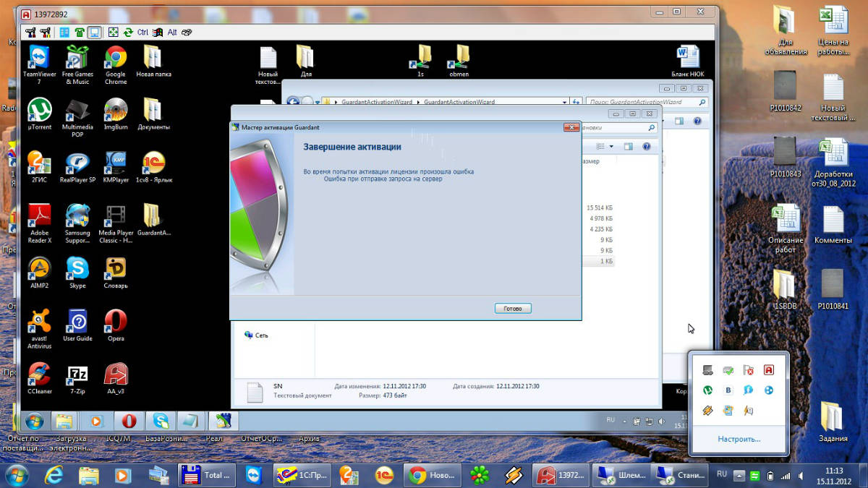Collapse hidden tray icons arrow on taskbar
The image size is (868, 488).
[x=739, y=476]
